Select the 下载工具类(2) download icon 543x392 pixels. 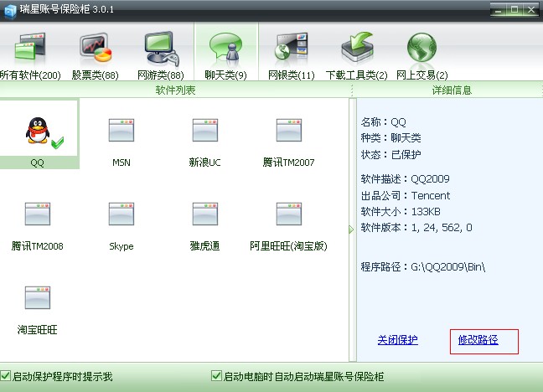[x=357, y=49]
